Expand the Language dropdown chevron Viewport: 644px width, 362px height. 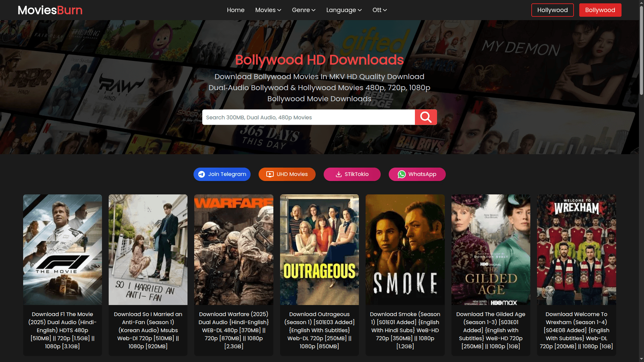coord(360,10)
